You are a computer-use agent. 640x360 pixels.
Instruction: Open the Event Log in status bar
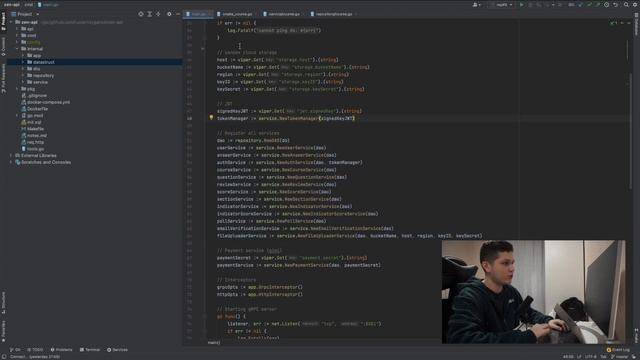(618, 350)
